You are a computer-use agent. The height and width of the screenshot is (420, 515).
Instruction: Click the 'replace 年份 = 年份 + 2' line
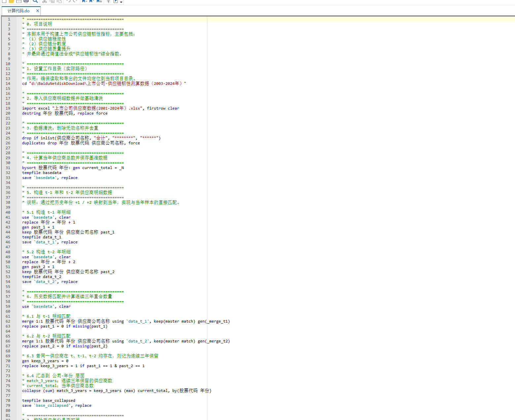pyautogui.click(x=49, y=262)
